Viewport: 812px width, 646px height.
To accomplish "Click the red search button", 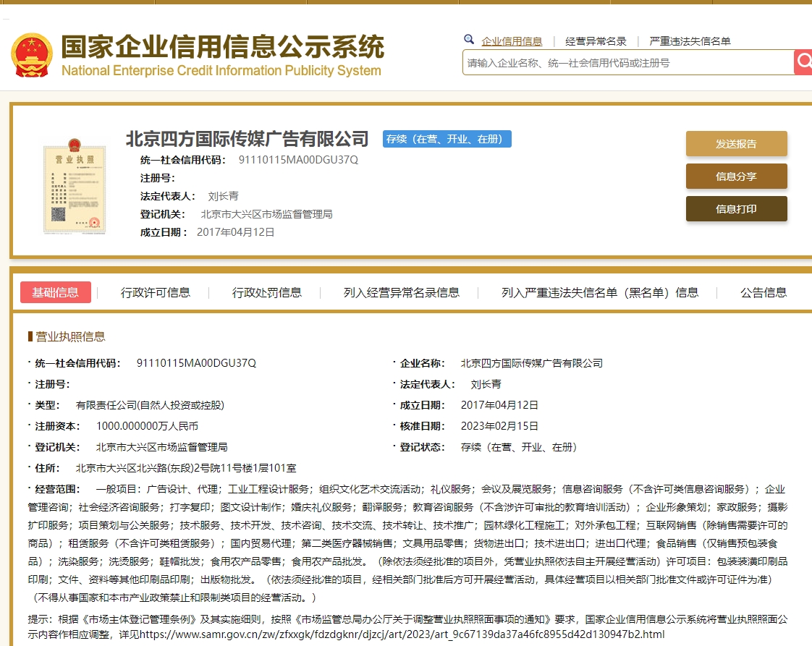I will pyautogui.click(x=803, y=62).
